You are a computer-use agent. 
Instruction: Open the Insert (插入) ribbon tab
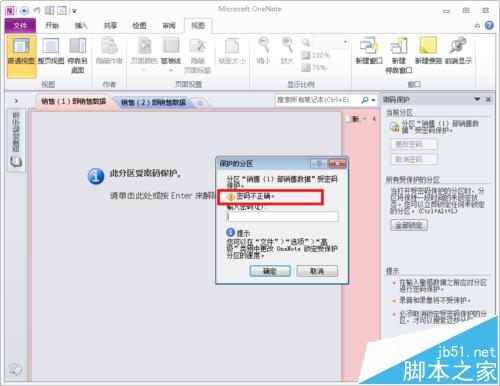[x=81, y=26]
